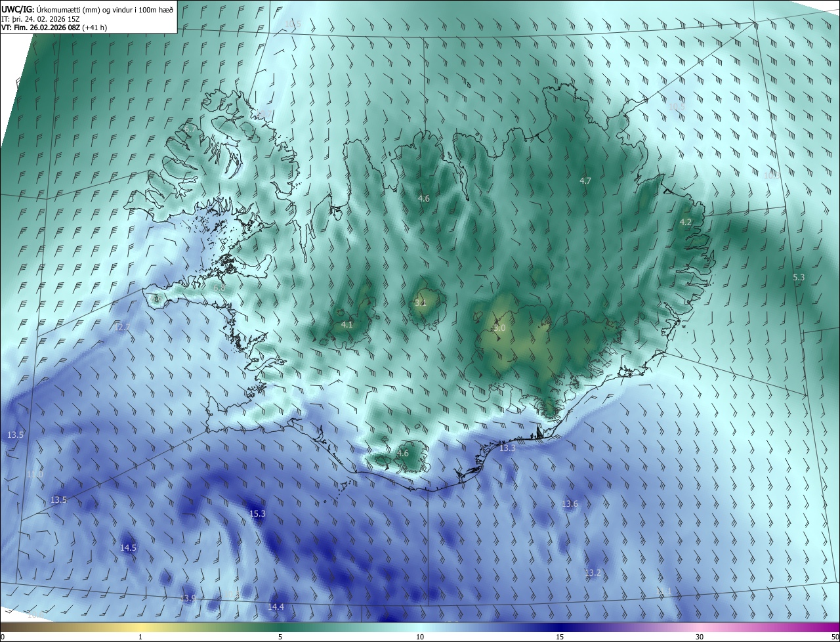Click the colour scale at tick 10
The width and height of the screenshot is (840, 642).
[420, 637]
